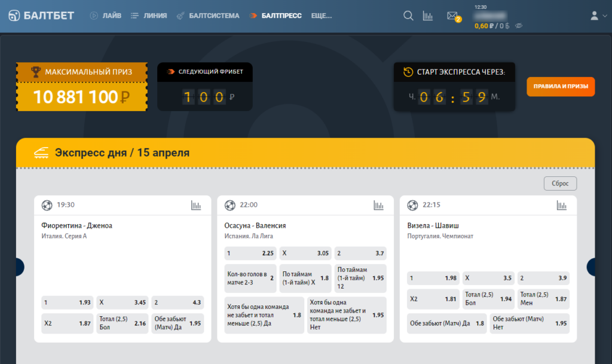612x364 pixels.
Task: Click the countdown clock icon
Action: pyautogui.click(x=408, y=72)
